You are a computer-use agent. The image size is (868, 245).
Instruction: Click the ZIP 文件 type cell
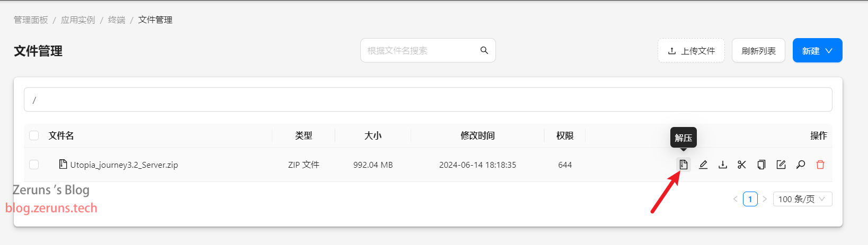pyautogui.click(x=304, y=165)
